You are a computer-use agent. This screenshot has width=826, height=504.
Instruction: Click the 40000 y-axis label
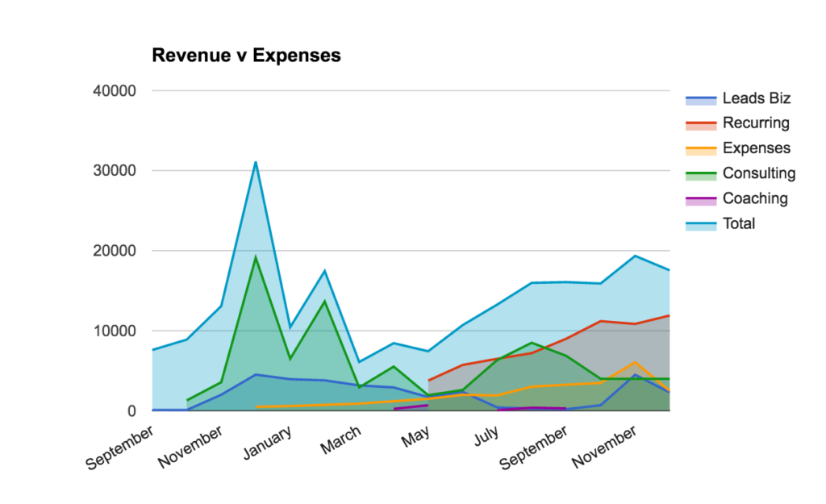click(x=115, y=91)
